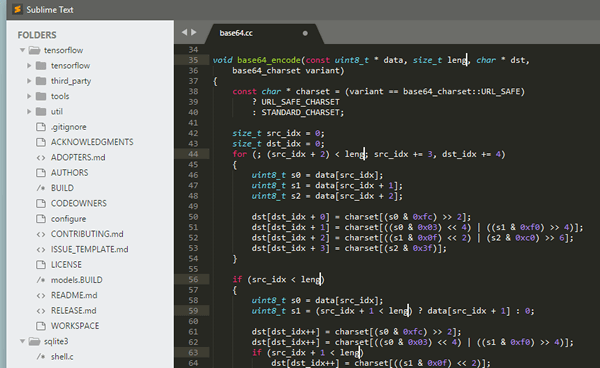This screenshot has height=368, width=600.
Task: Click the LICENSE file icon
Action: (41, 264)
